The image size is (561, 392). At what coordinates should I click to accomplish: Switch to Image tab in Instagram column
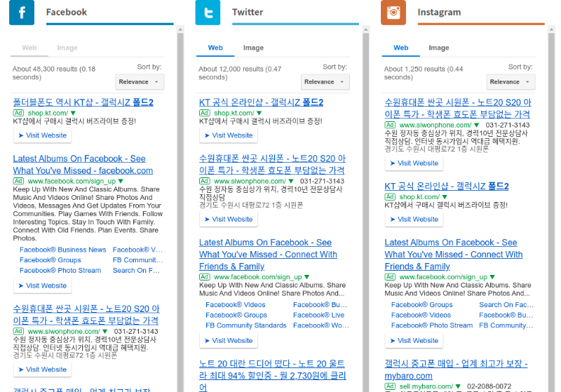pyautogui.click(x=439, y=48)
